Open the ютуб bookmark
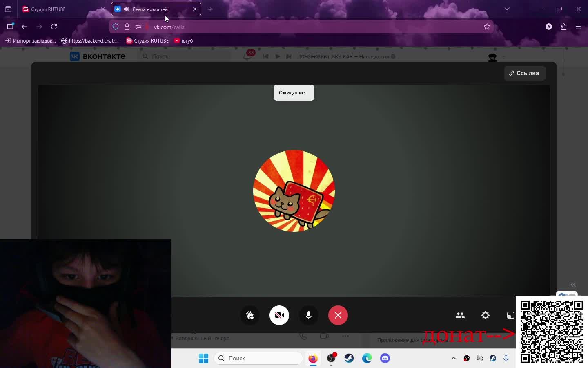 coord(183,41)
